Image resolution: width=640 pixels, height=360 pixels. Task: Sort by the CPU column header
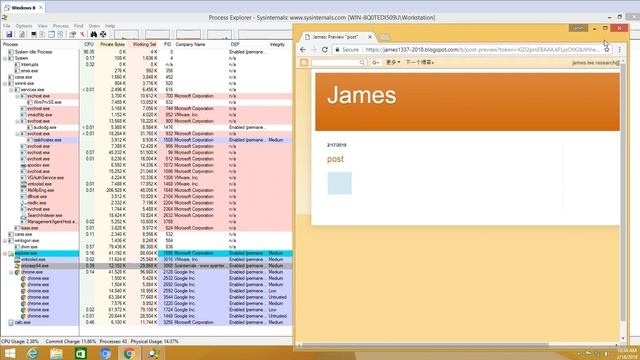(x=89, y=44)
